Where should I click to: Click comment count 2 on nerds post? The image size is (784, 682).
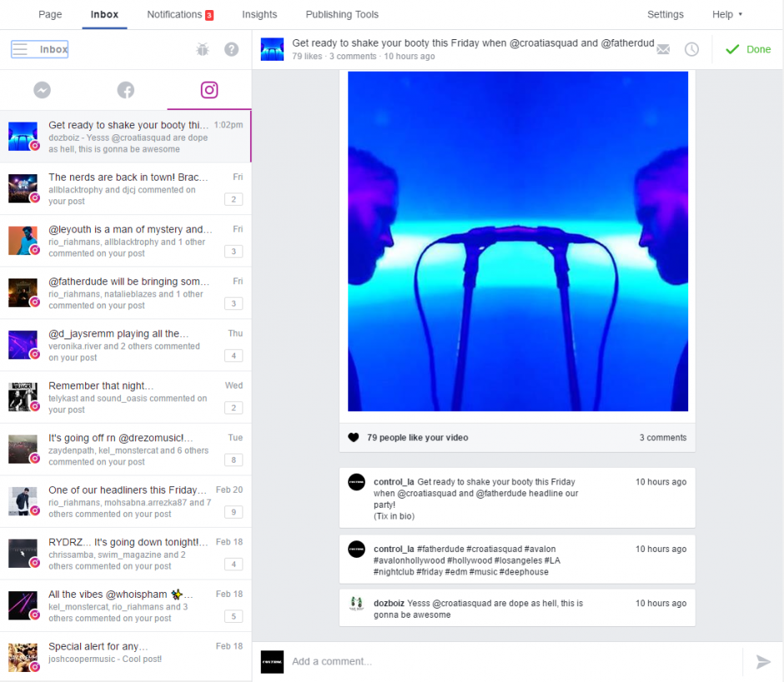(x=234, y=199)
